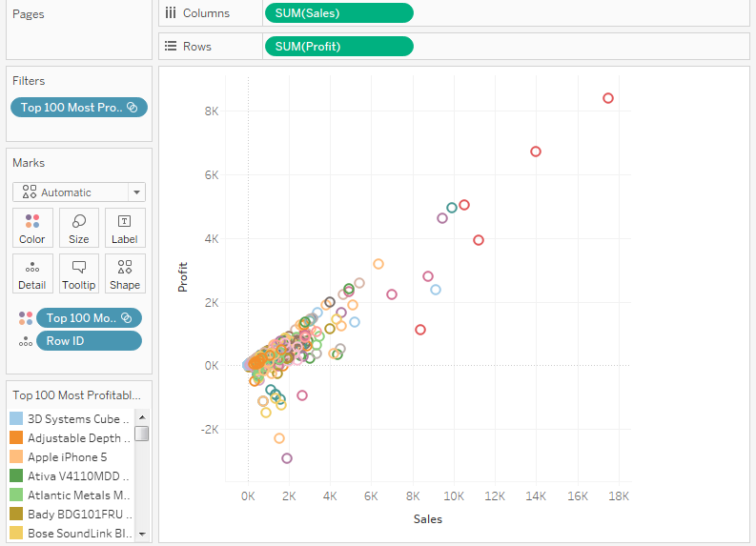The image size is (756, 546).
Task: Open the Label marks card
Action: (125, 228)
